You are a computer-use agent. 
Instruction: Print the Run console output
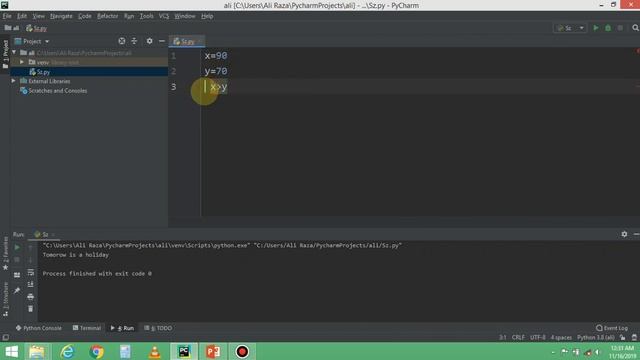click(31, 297)
